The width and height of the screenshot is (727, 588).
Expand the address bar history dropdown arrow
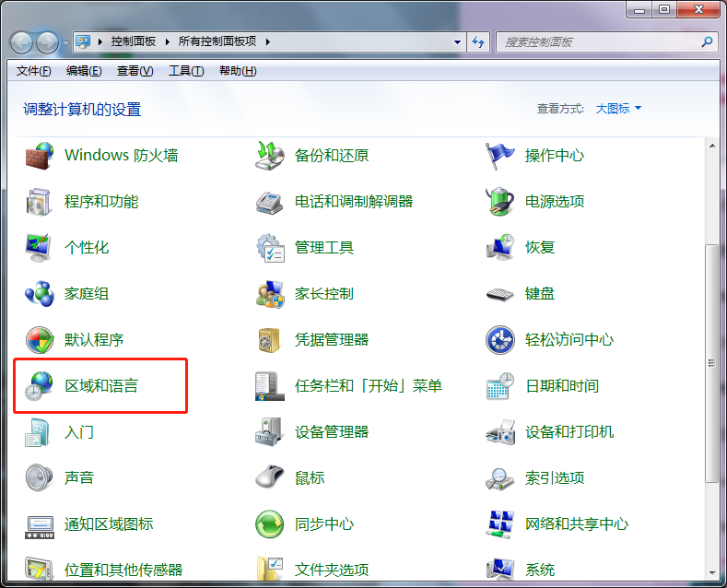click(x=457, y=42)
